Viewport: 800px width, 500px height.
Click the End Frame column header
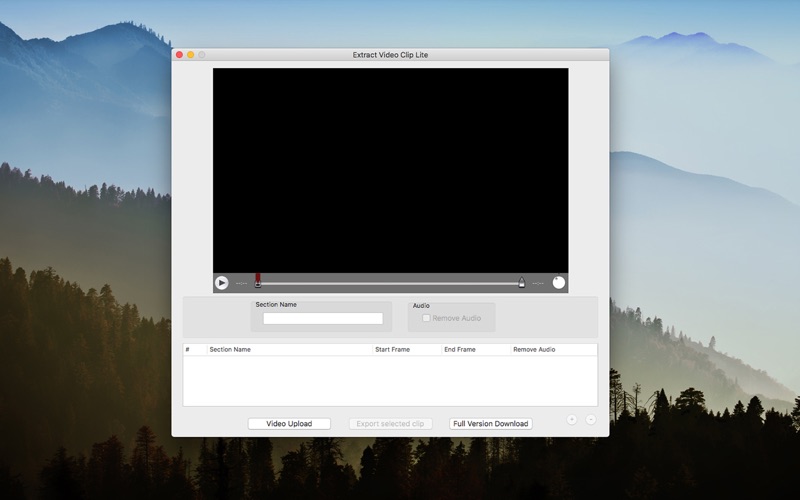tap(474, 350)
